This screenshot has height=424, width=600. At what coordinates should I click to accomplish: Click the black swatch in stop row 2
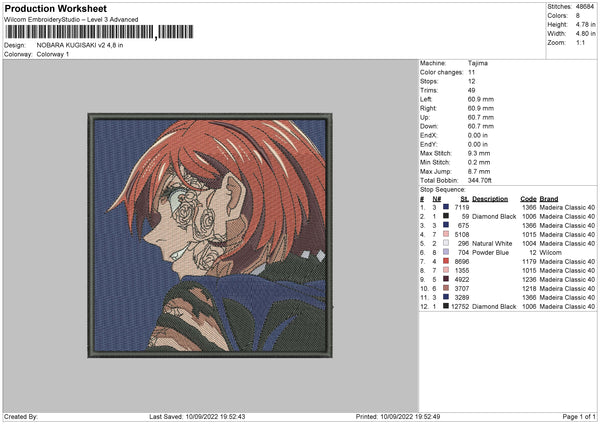pos(446,216)
